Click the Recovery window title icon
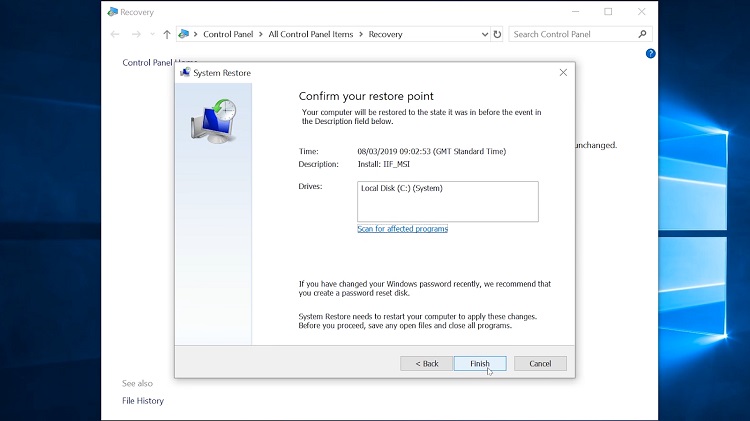Screen dimensions: 750x421 tap(112, 12)
